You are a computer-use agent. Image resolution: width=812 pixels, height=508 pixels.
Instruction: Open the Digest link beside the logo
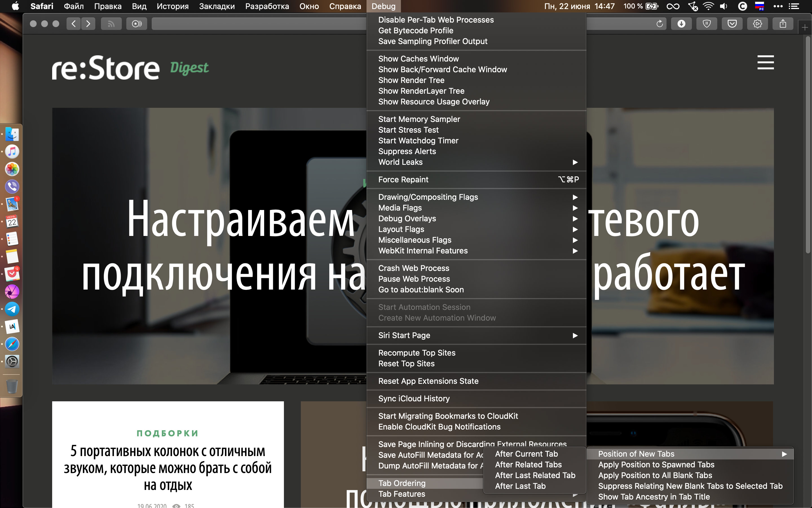tap(189, 68)
